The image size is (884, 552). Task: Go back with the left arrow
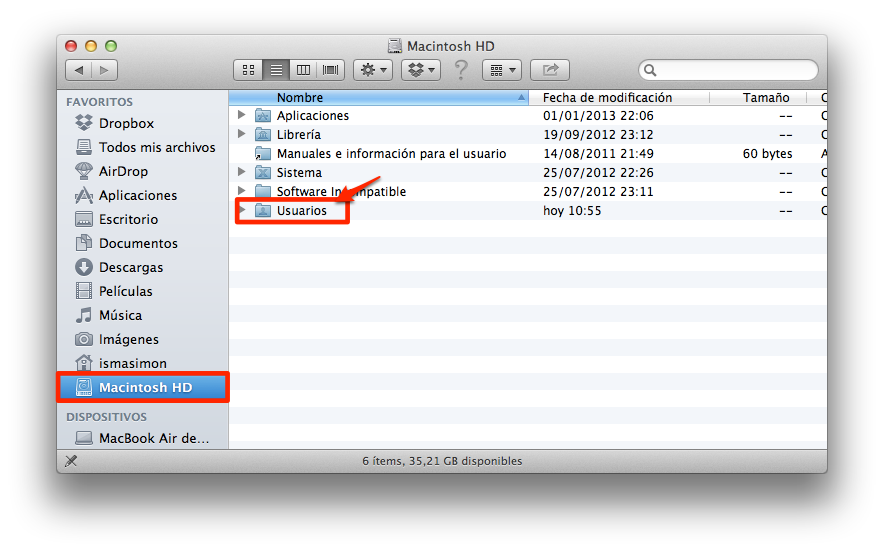point(78,70)
